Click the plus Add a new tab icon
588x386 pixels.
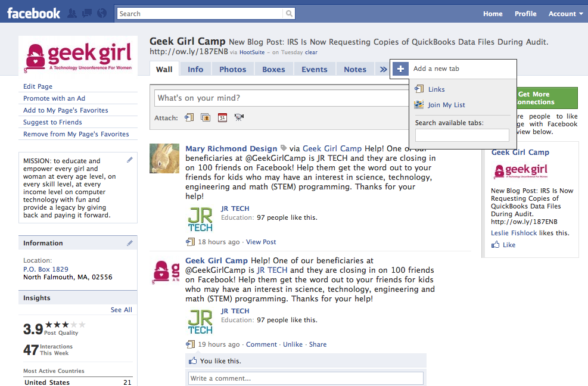point(400,69)
